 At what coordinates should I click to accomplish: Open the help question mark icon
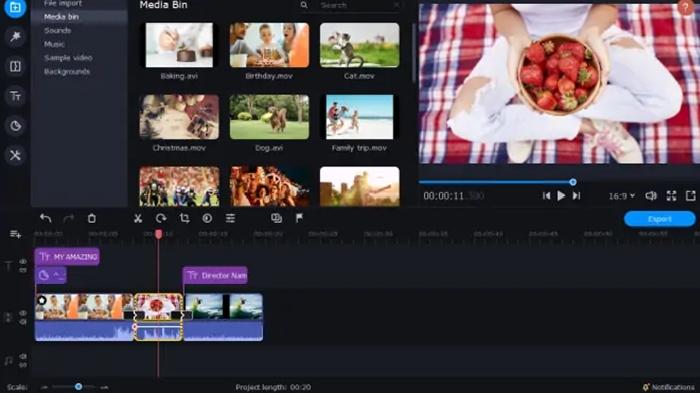point(685,6)
